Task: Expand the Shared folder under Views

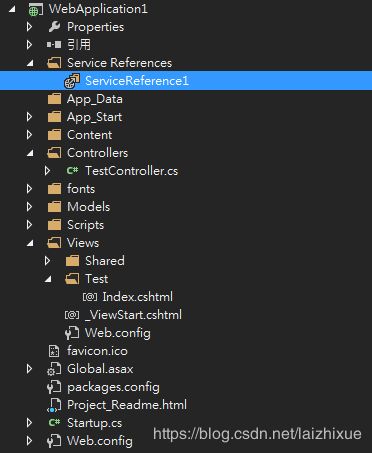Action: coord(47,261)
